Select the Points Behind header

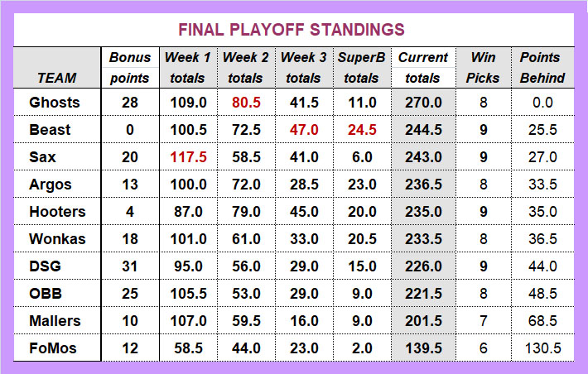(x=542, y=68)
